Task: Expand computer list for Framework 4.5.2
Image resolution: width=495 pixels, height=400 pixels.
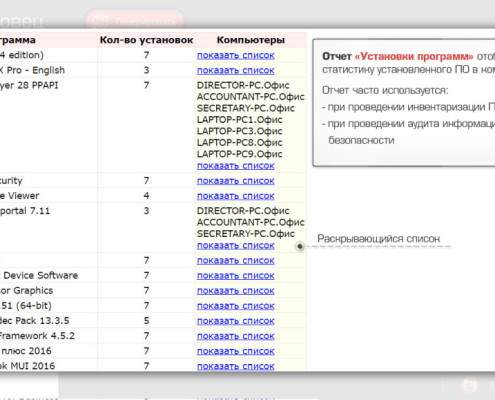Action: [236, 336]
